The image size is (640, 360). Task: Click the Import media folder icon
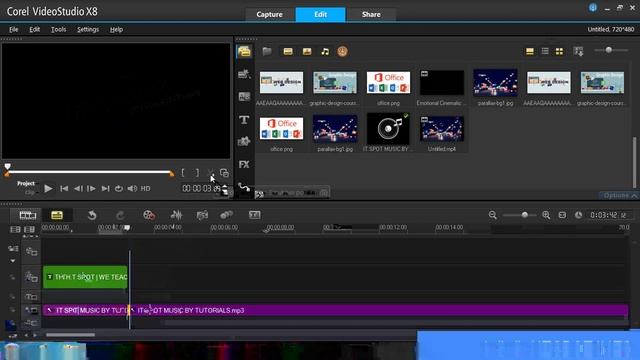click(x=267, y=51)
